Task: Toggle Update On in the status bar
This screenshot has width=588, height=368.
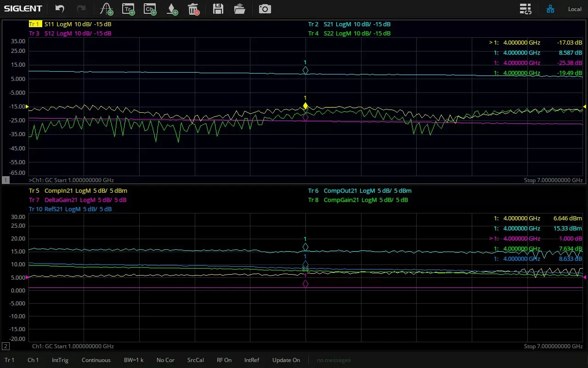Action: [286, 360]
